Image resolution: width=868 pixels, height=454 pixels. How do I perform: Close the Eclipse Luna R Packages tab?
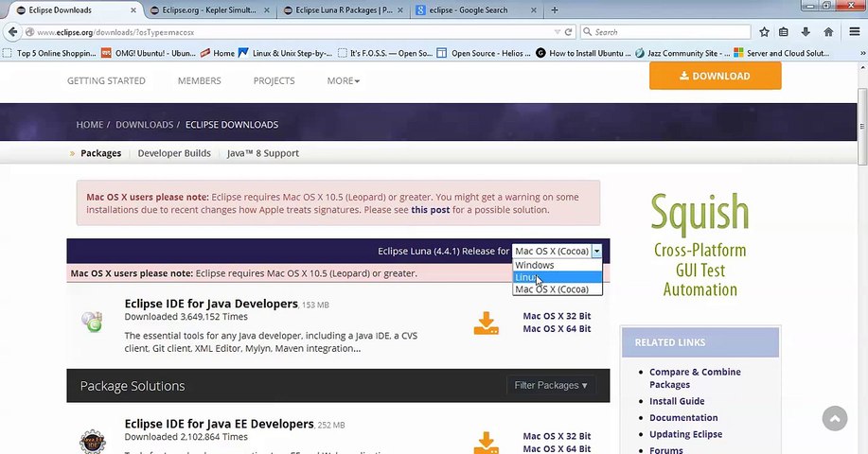tap(400, 10)
